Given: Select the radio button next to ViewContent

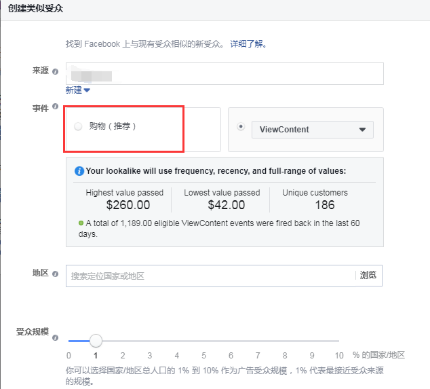Looking at the screenshot, I should (241, 127).
